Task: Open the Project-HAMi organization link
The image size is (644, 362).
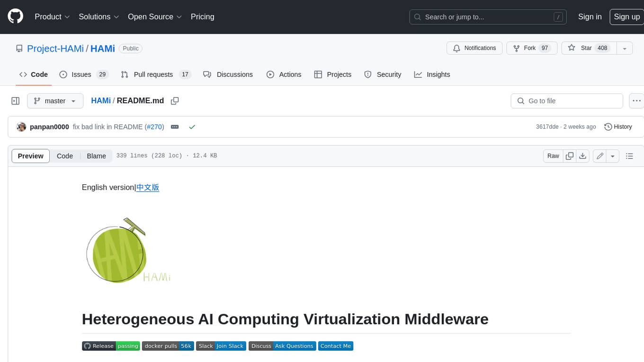Action: pyautogui.click(x=55, y=48)
